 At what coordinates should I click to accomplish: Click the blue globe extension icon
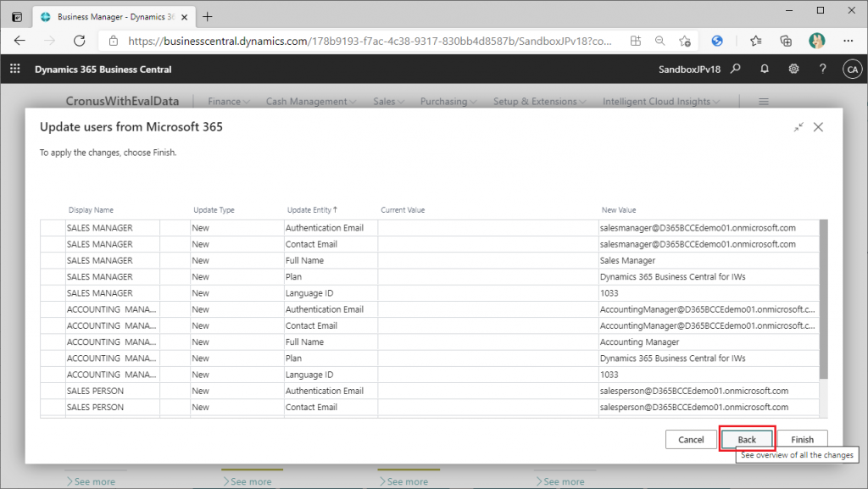(717, 41)
